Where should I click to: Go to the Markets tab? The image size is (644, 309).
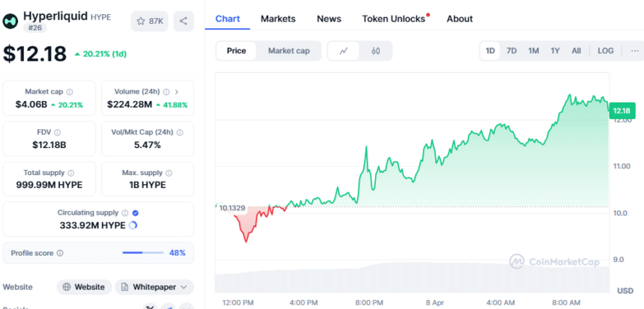coord(278,19)
